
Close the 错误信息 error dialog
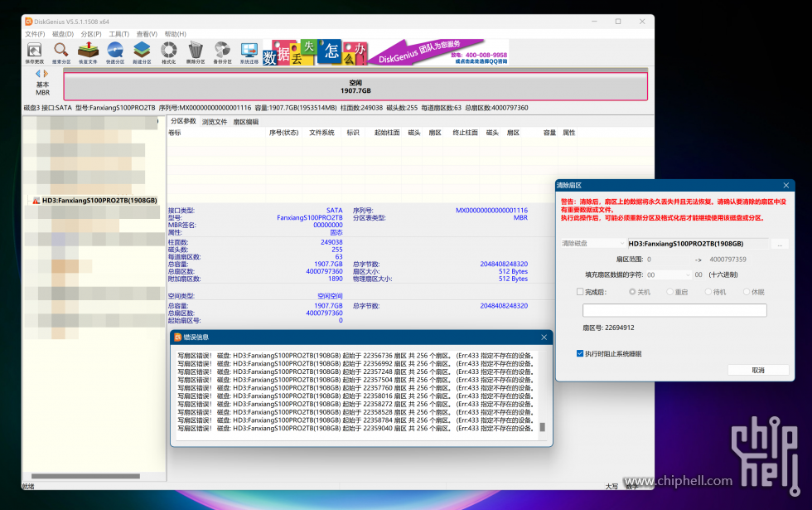coord(544,338)
